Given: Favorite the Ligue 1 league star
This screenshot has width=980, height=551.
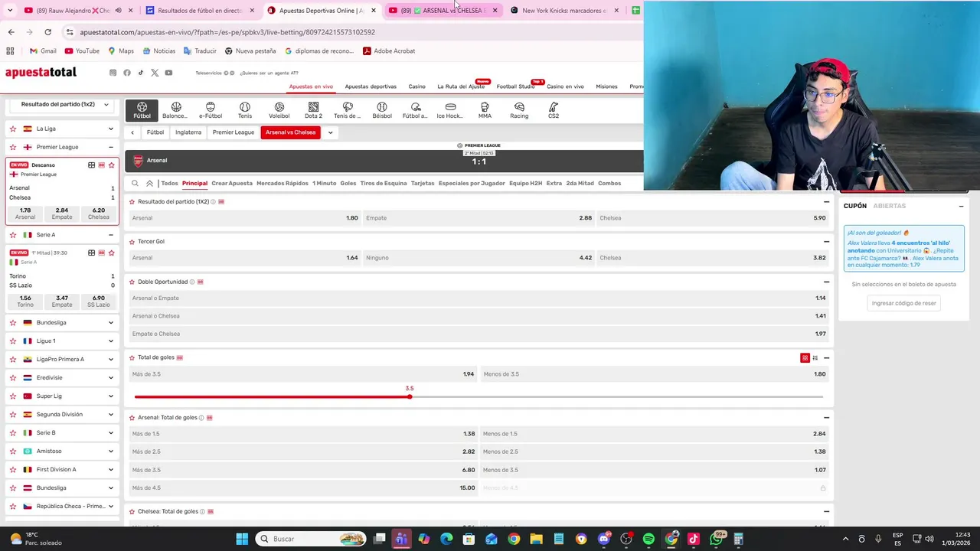Looking at the screenshot, I should 13,341.
